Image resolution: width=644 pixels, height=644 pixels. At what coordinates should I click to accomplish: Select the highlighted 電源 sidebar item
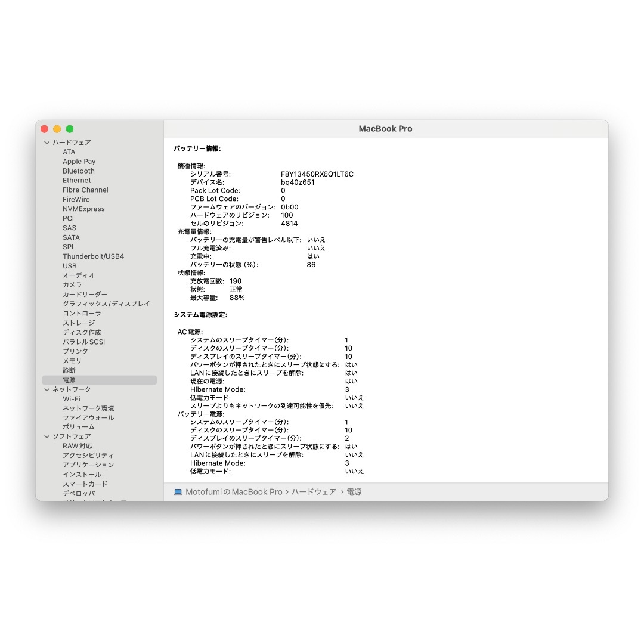100,380
